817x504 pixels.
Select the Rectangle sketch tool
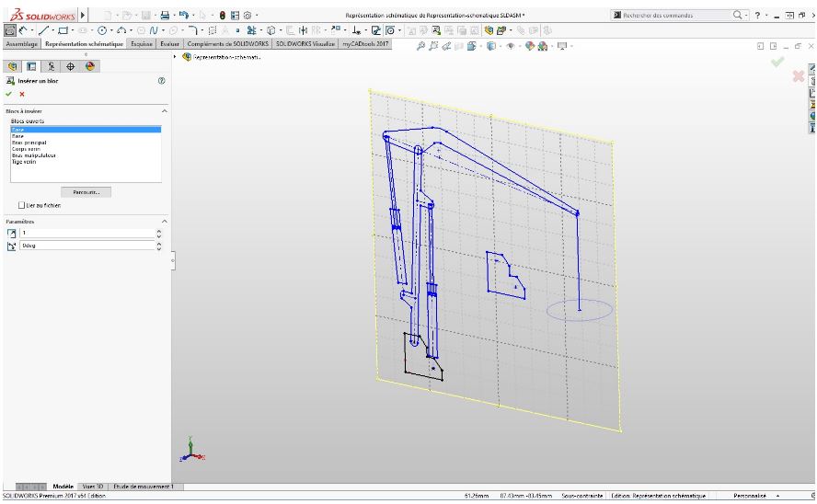[63, 30]
